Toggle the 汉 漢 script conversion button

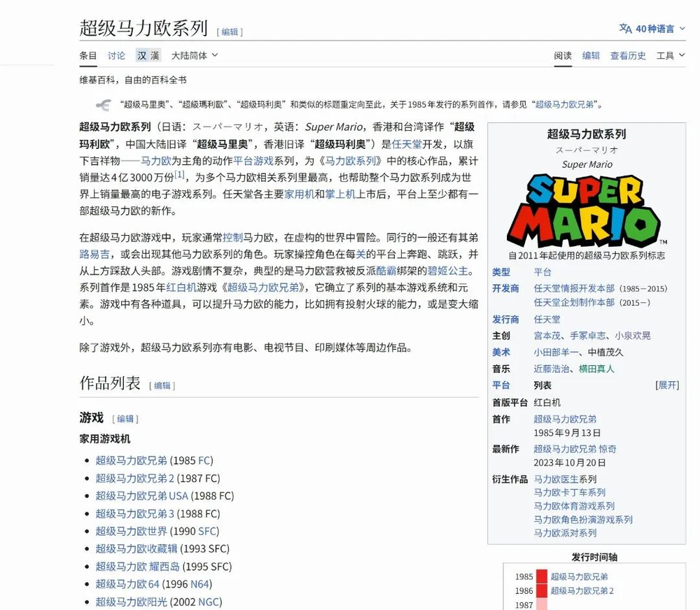[148, 55]
